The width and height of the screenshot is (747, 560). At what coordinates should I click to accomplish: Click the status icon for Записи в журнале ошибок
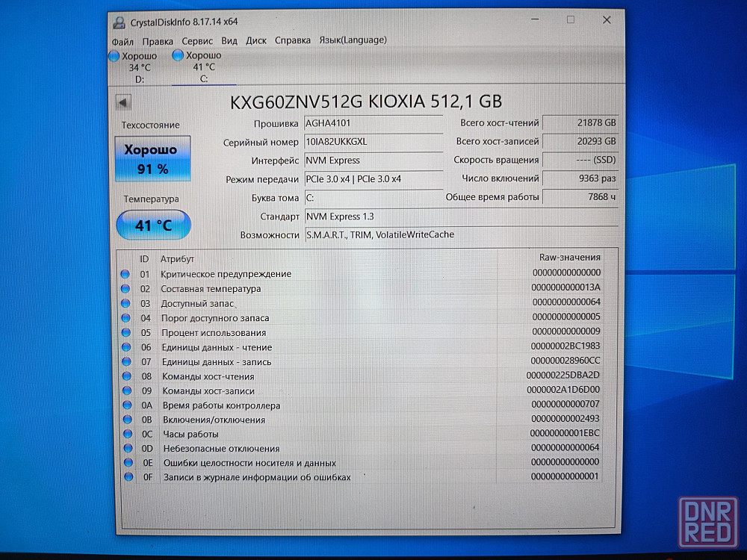128,476
